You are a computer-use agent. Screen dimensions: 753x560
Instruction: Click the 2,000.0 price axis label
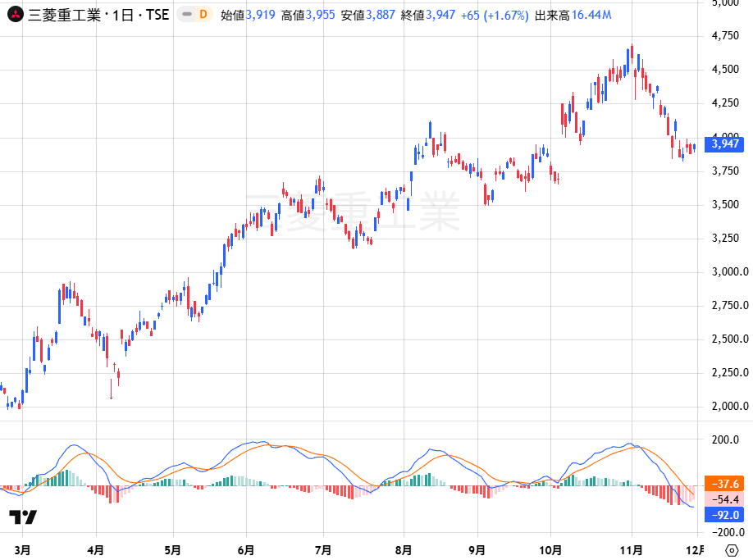[730, 406]
